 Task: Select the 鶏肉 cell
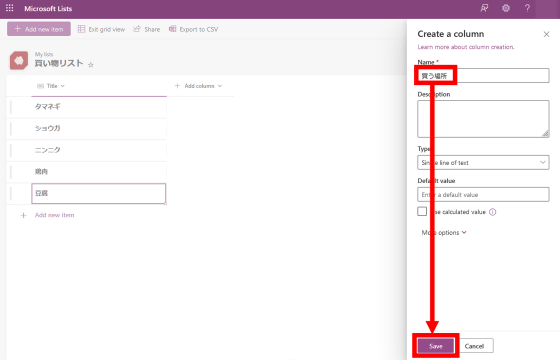tap(99, 172)
